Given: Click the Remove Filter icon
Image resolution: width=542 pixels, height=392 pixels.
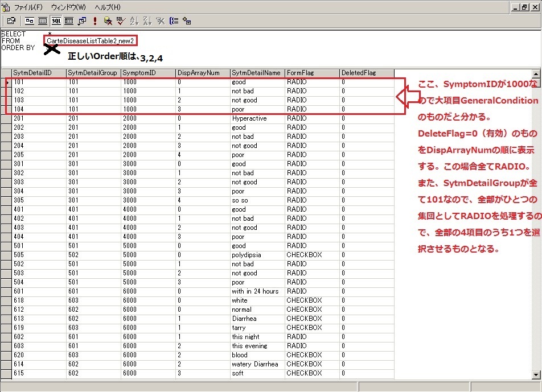Looking at the screenshot, I should (161, 21).
